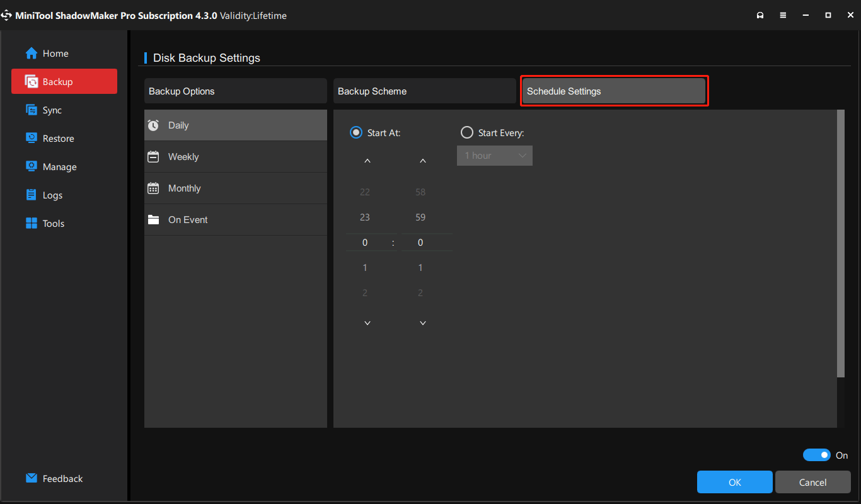Select the Start Every radio button
The height and width of the screenshot is (504, 861).
point(467,133)
